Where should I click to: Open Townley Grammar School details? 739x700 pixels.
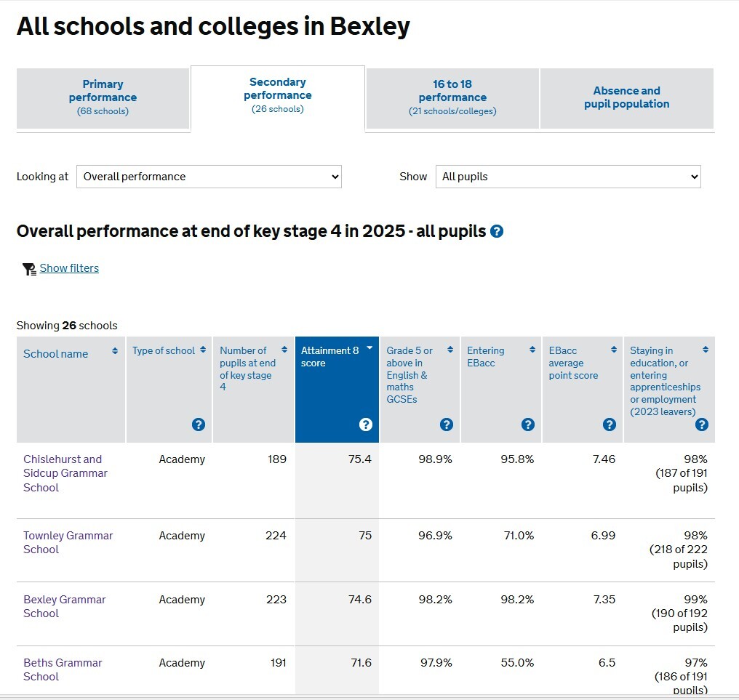[x=68, y=542]
